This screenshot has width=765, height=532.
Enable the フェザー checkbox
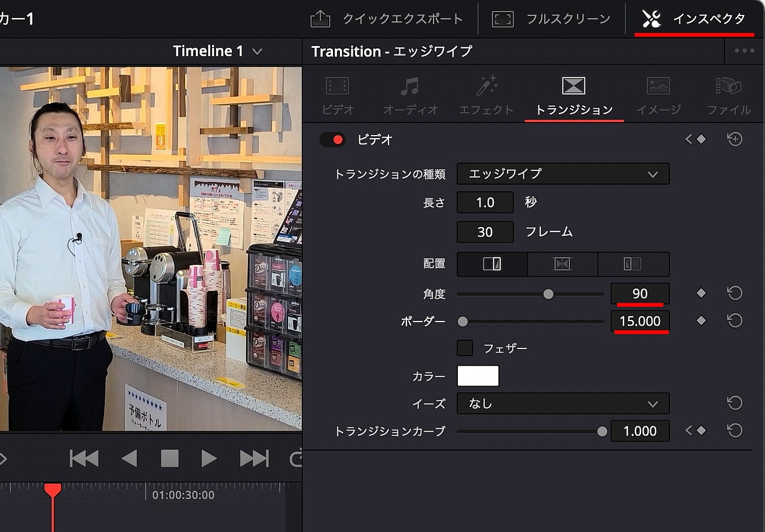tap(464, 347)
